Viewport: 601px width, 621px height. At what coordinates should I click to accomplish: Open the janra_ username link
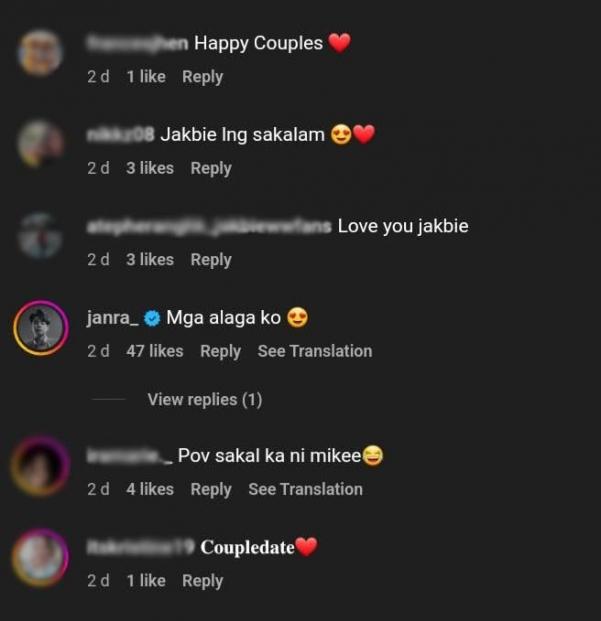click(113, 318)
